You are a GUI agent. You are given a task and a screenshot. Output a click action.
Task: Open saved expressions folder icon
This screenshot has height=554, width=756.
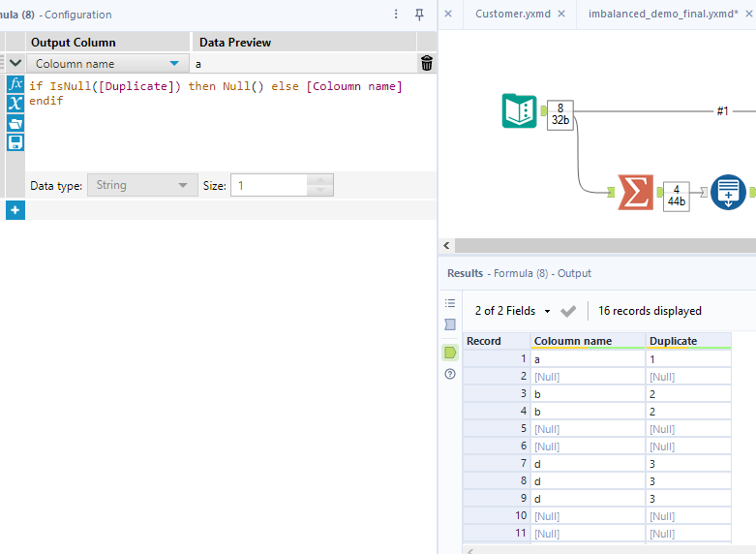(x=15, y=123)
